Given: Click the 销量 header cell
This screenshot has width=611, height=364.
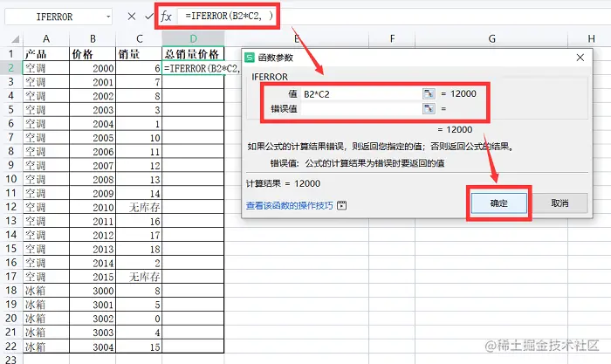Looking at the screenshot, I should point(139,54).
